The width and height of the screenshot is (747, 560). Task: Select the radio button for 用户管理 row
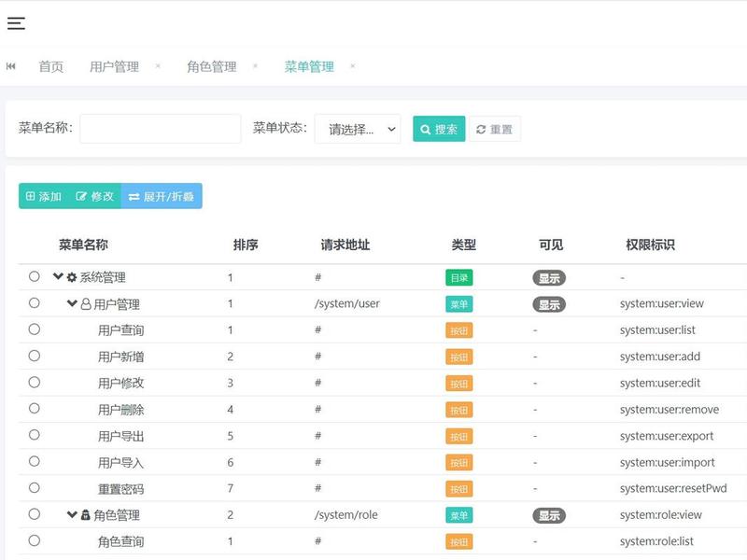(x=35, y=302)
